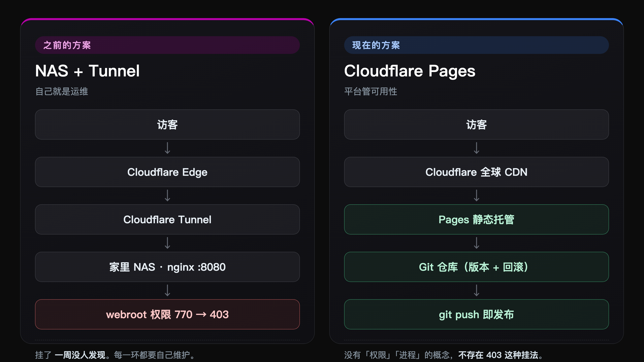Click the Git 仓库（版本 + 回滚）box
Viewport: 644px width, 362px height.
click(476, 267)
